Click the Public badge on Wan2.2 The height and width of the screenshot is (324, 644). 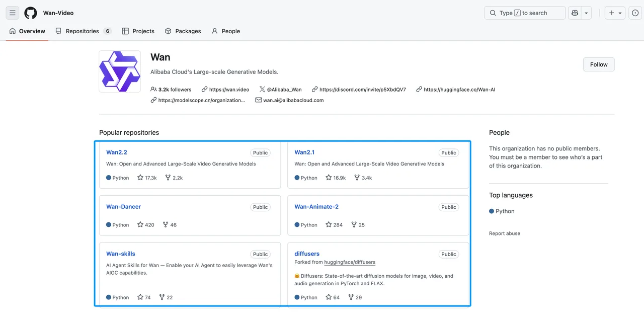(261, 153)
